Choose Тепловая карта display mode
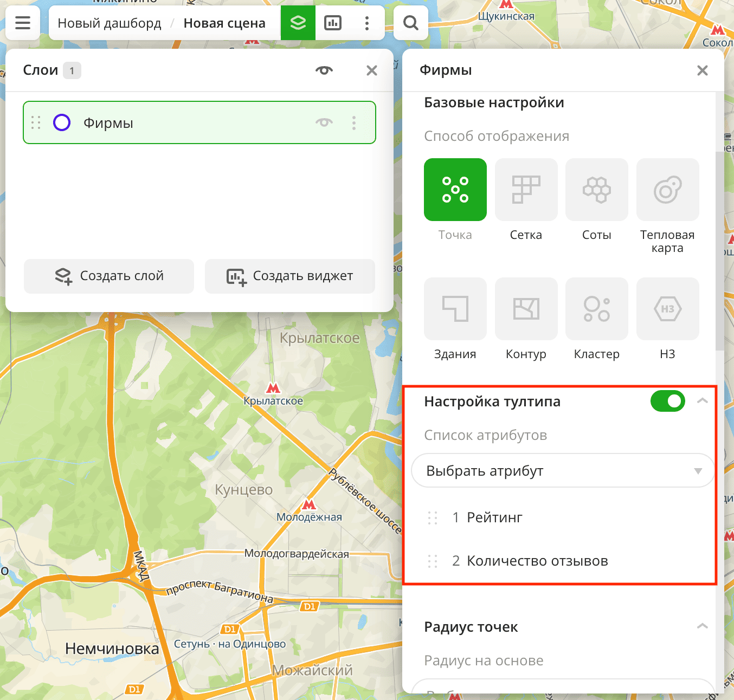 [667, 190]
